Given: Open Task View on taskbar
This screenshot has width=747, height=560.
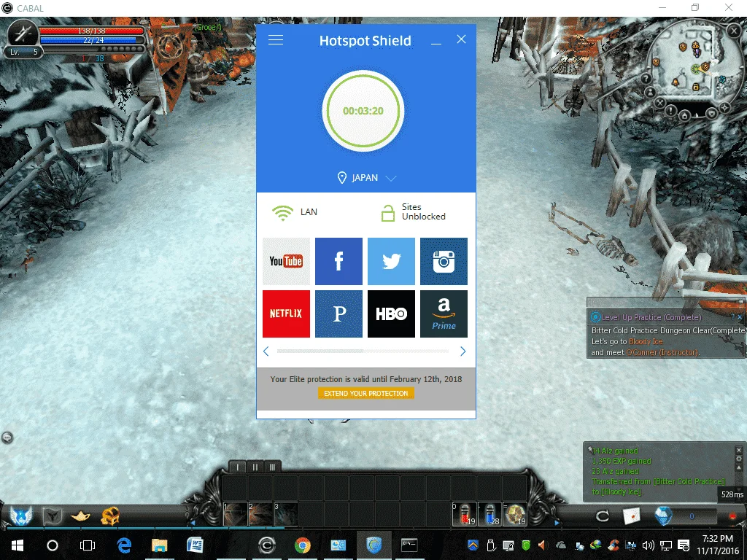Looking at the screenshot, I should click(x=88, y=545).
